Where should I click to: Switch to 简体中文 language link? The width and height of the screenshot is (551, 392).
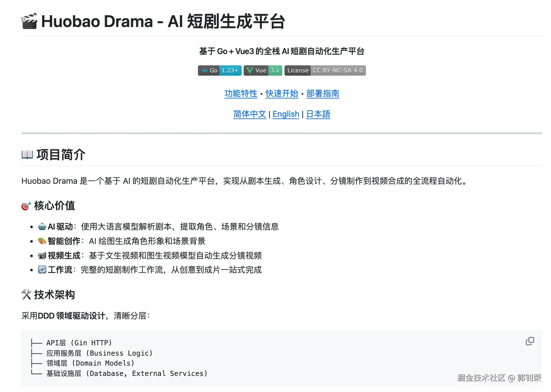pos(250,114)
